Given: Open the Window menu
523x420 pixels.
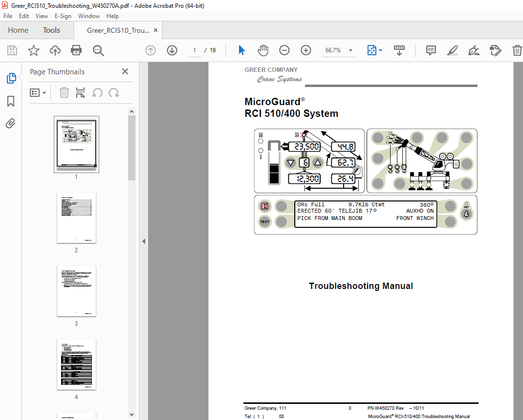Looking at the screenshot, I should (x=89, y=16).
